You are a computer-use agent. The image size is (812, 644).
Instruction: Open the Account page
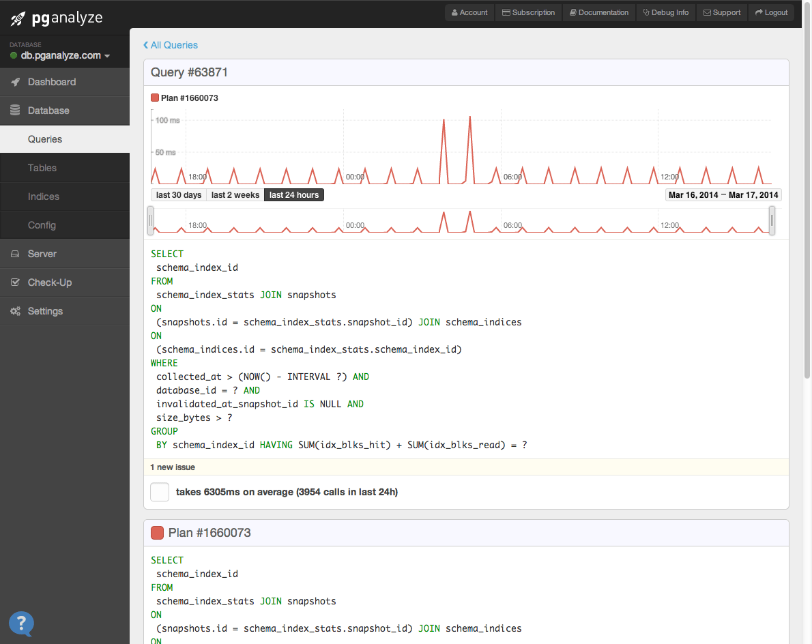point(469,12)
